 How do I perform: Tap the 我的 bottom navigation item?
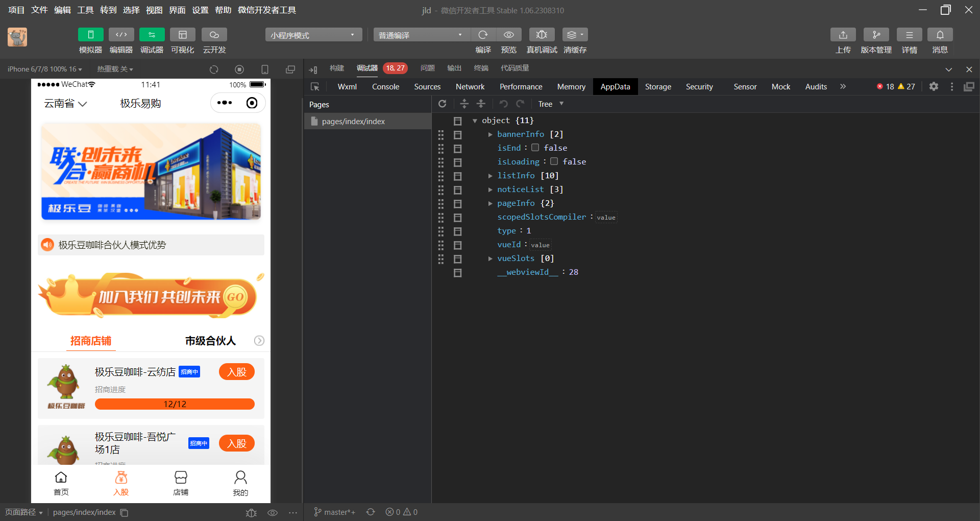tap(240, 483)
